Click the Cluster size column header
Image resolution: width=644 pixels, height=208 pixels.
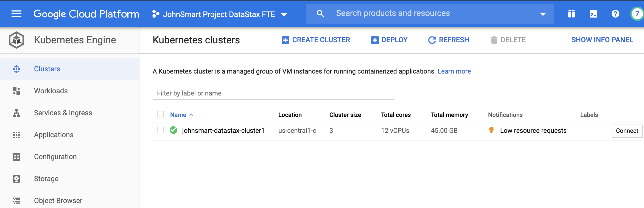point(345,115)
